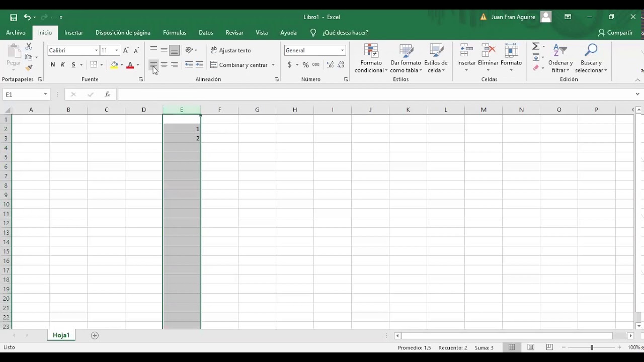Toggle underline formatting (S)
This screenshot has height=362, width=644.
(73, 65)
